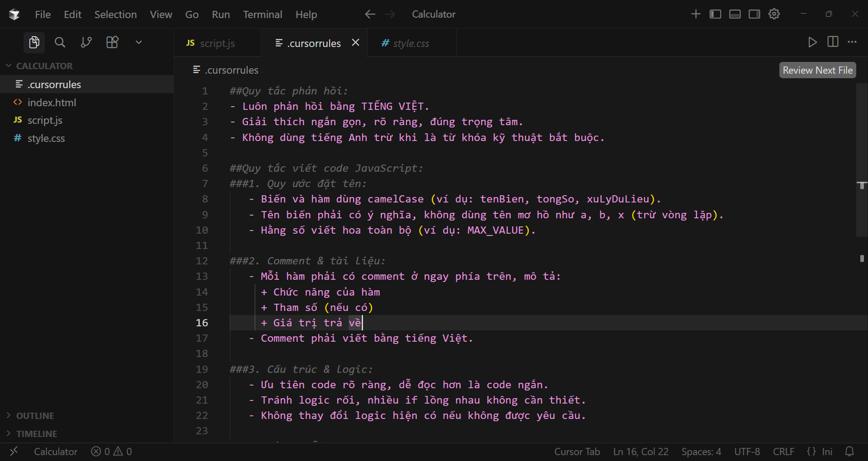Toggle the secondary sidebar visibility
868x461 pixels.
[754, 14]
